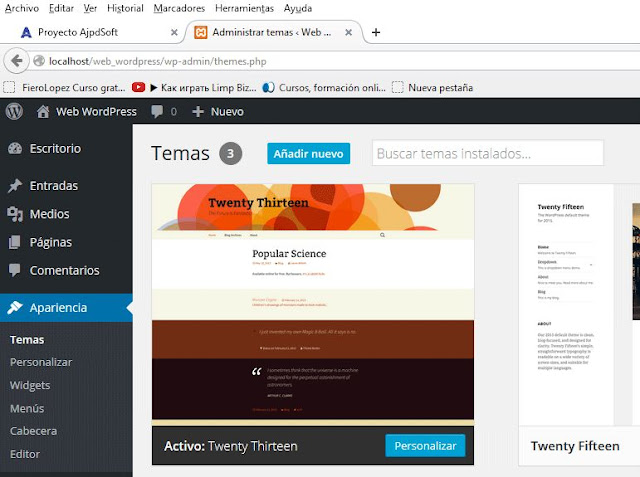
Task: Click the Proyecto AjpdSoft tab favicon
Action: coord(26,32)
